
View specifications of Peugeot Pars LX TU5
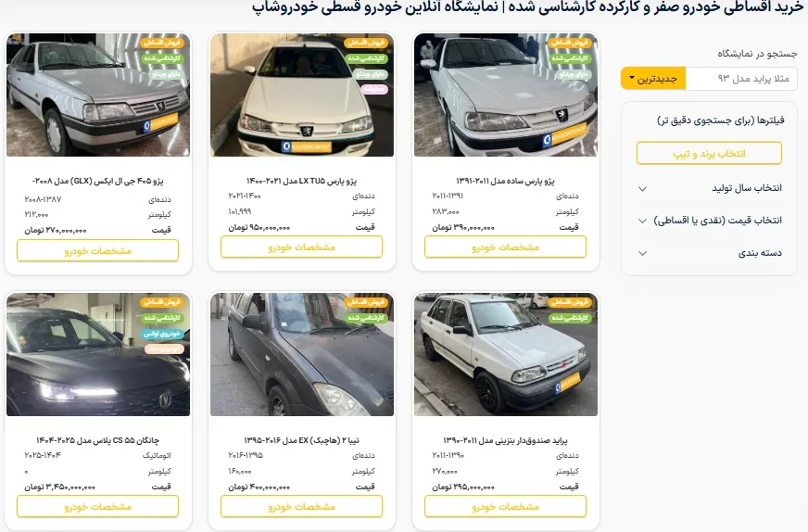(x=301, y=247)
